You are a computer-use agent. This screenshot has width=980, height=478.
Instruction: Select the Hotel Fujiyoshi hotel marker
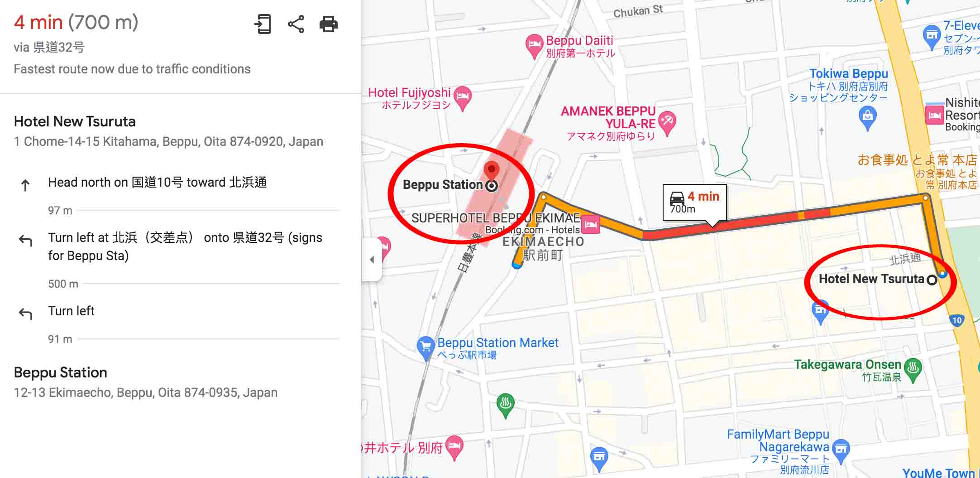point(463,98)
